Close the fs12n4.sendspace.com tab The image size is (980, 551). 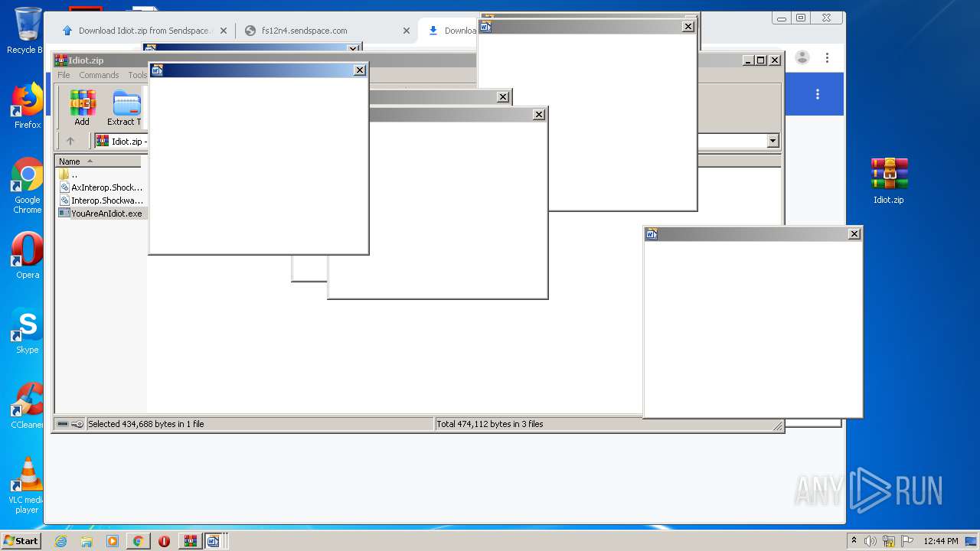tap(407, 31)
